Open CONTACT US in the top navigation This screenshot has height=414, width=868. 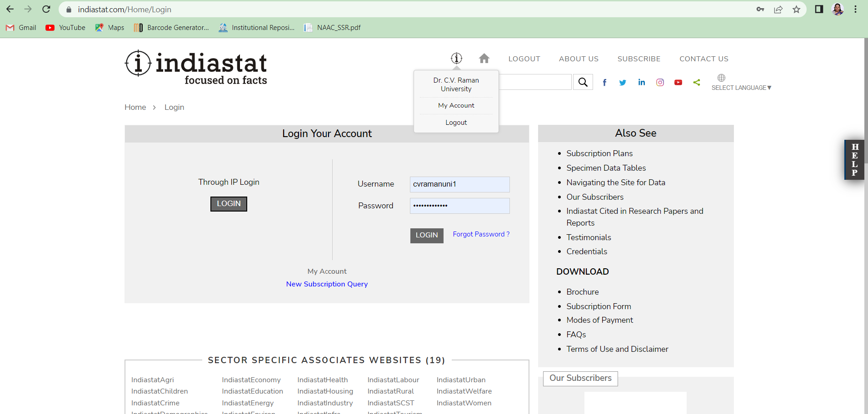point(704,59)
